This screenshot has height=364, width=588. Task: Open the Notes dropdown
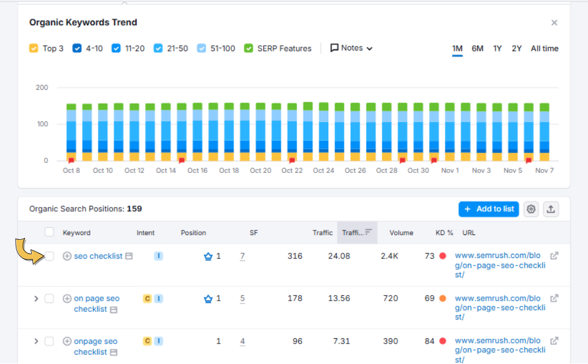pyautogui.click(x=351, y=48)
